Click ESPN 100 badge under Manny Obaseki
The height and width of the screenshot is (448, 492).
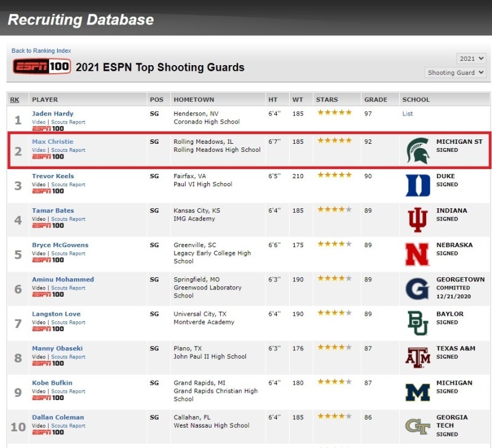coord(48,363)
